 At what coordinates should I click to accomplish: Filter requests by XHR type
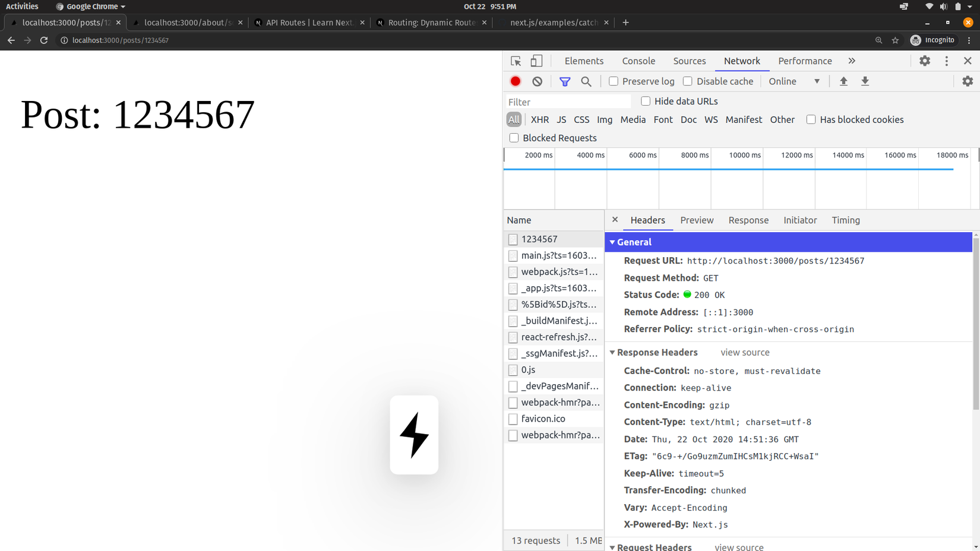539,120
